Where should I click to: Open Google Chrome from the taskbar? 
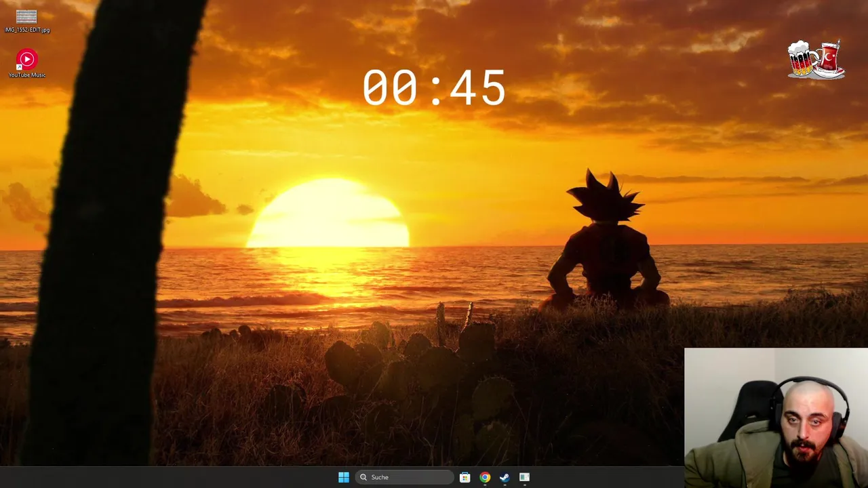485,477
